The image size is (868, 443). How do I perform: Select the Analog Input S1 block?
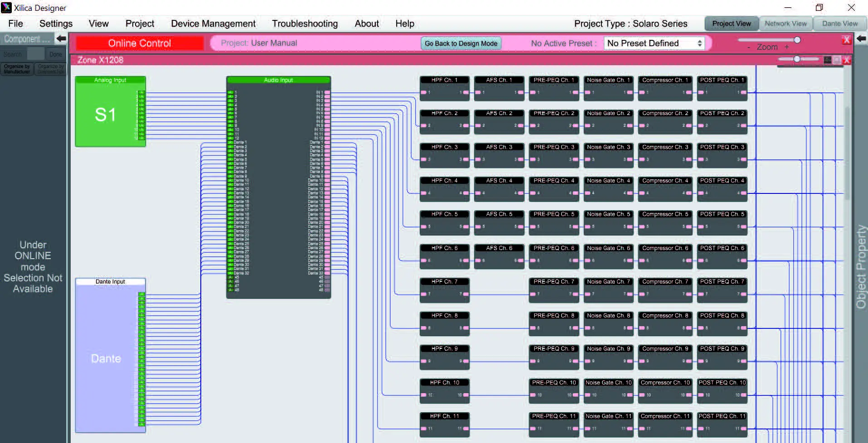[x=110, y=111]
